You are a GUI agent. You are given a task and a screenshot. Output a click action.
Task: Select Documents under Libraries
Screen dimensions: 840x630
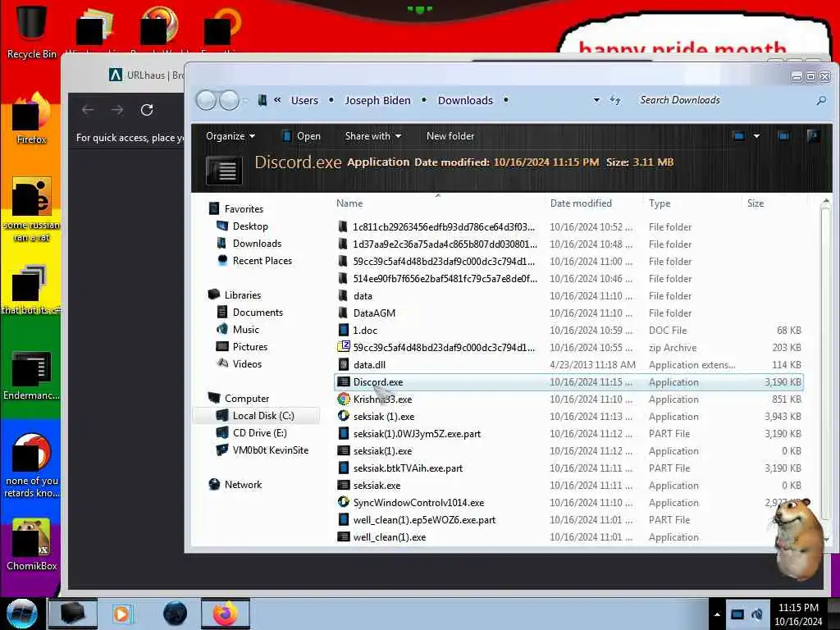(258, 313)
